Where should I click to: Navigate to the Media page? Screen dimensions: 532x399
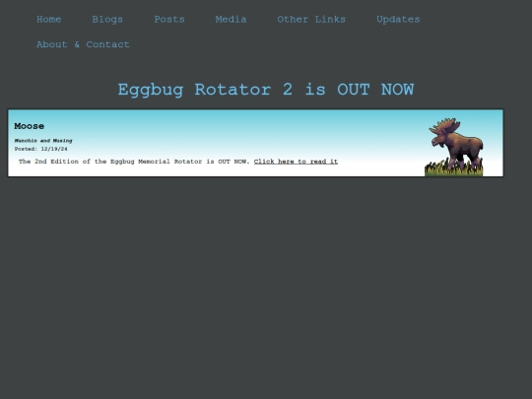pos(231,20)
